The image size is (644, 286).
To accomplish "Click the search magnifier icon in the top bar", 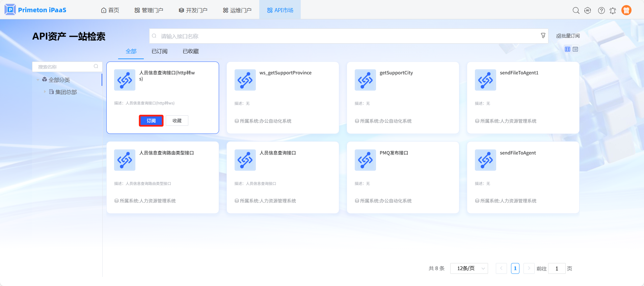I will click(576, 10).
